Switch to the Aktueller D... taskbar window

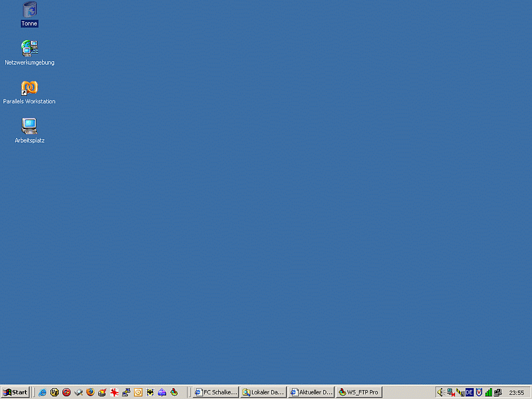pos(312,392)
